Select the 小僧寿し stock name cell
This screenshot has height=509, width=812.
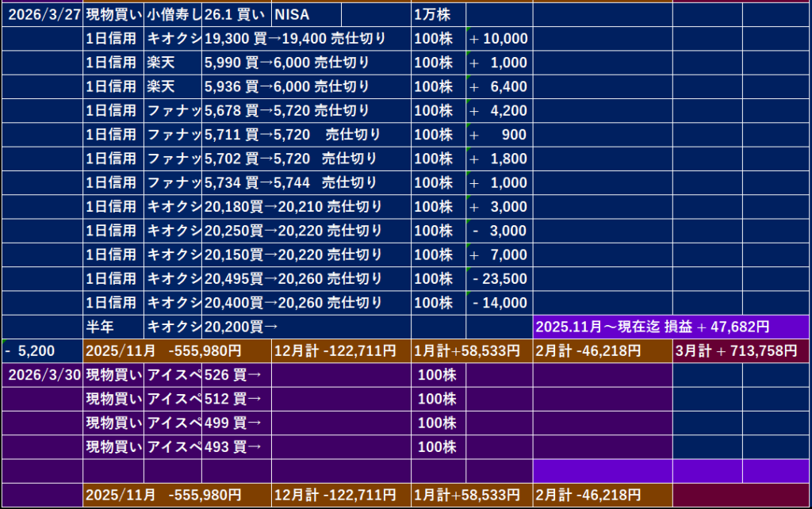[x=173, y=14]
